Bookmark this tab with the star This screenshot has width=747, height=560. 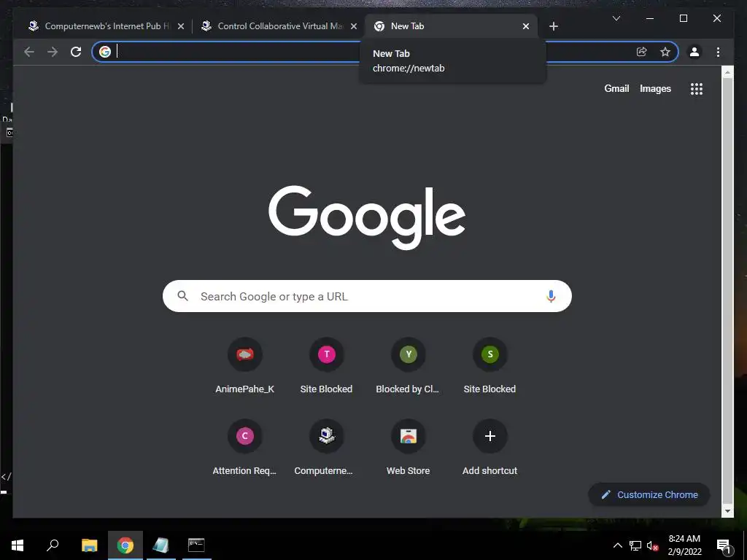(x=665, y=52)
